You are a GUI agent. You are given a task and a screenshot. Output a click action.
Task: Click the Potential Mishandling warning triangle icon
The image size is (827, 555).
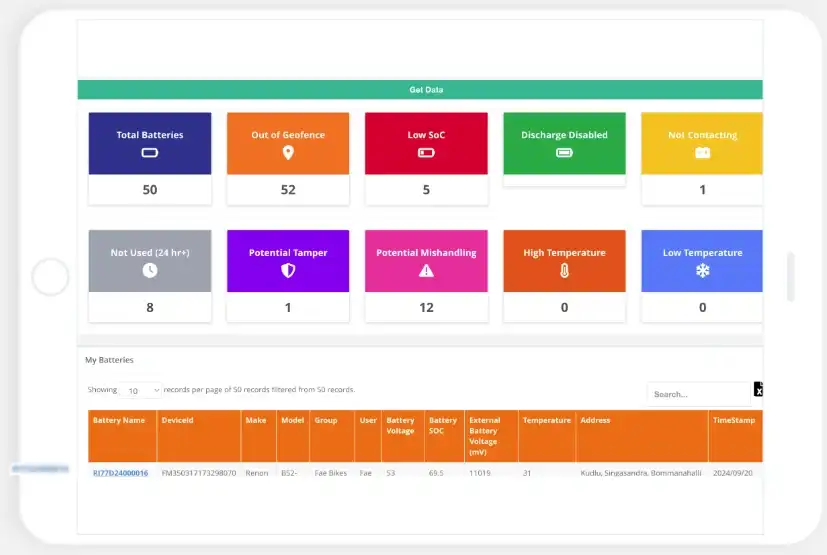426,271
